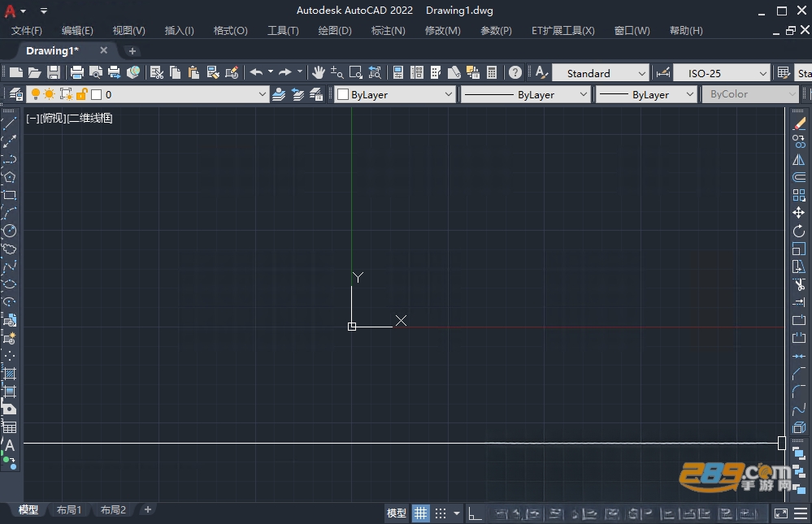Image resolution: width=812 pixels, height=524 pixels.
Task: Undo the last action with the arrow
Action: (x=256, y=72)
